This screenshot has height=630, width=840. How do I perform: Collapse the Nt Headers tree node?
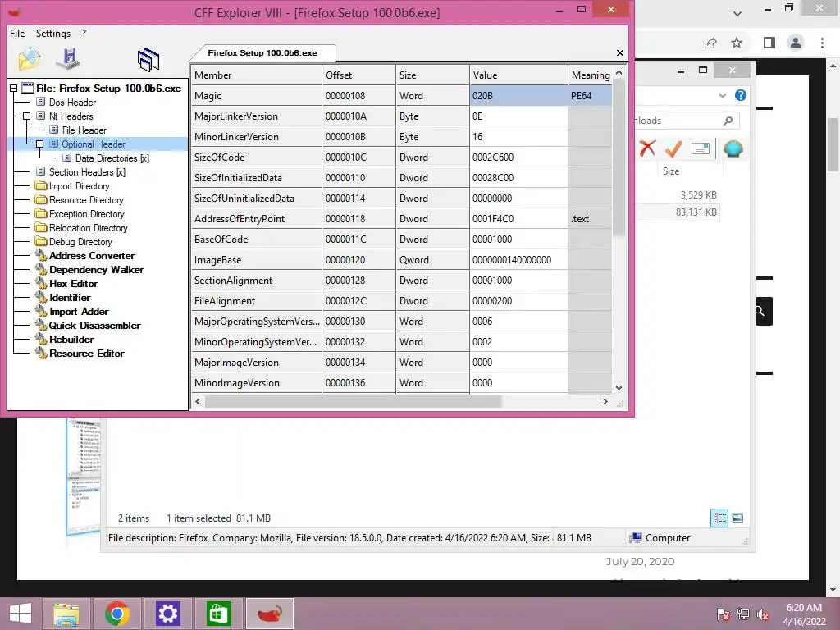(26, 116)
